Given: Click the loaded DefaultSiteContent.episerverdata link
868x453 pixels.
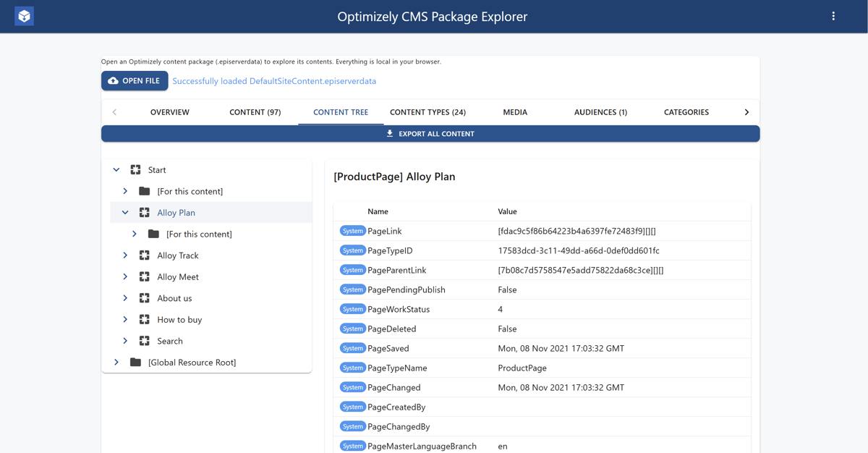Looking at the screenshot, I should [273, 80].
